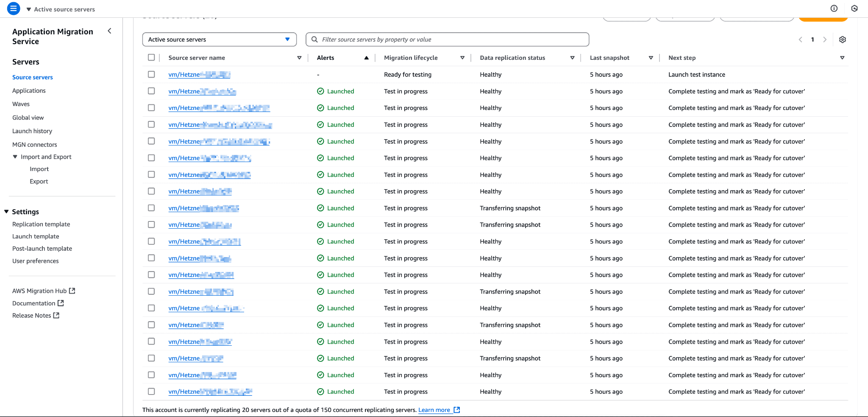The width and height of the screenshot is (868, 417).
Task: Click the Launched status in the second server row
Action: click(x=336, y=91)
